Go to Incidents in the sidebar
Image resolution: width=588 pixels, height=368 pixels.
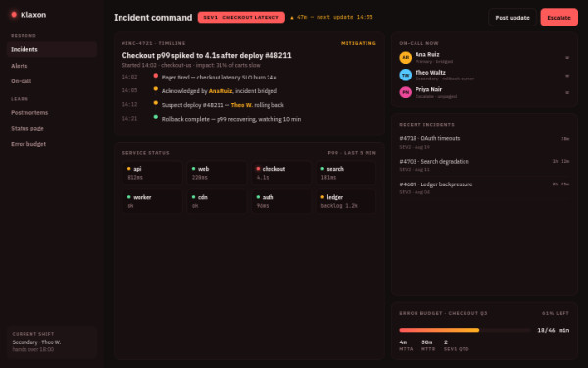pyautogui.click(x=52, y=49)
